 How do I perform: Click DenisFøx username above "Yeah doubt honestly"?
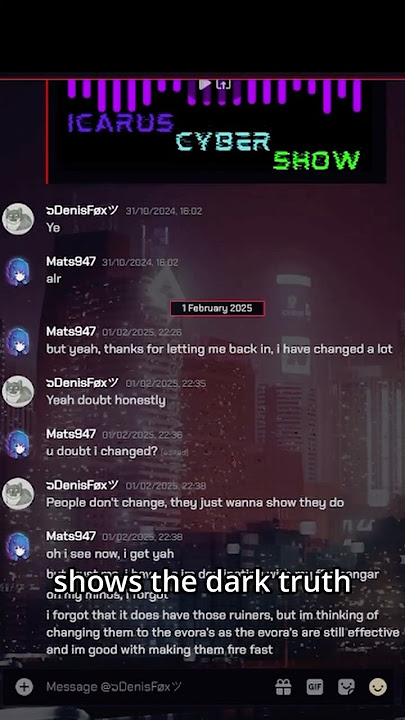(x=82, y=382)
